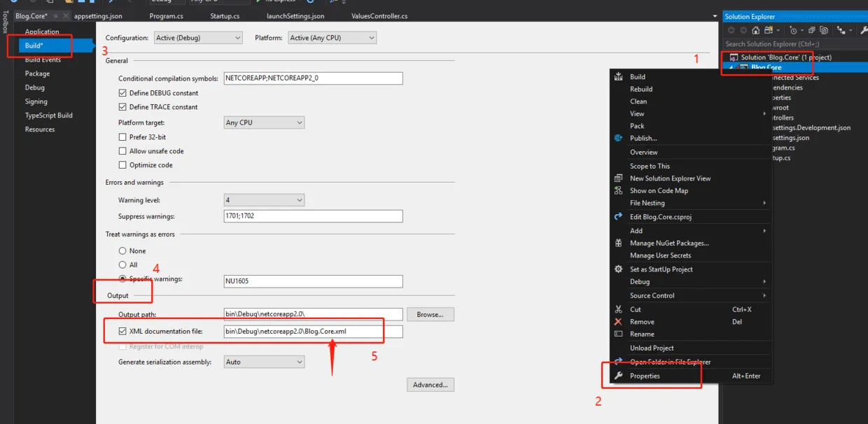
Task: Click the Set as StartUp Project gear icon
Action: pyautogui.click(x=618, y=269)
